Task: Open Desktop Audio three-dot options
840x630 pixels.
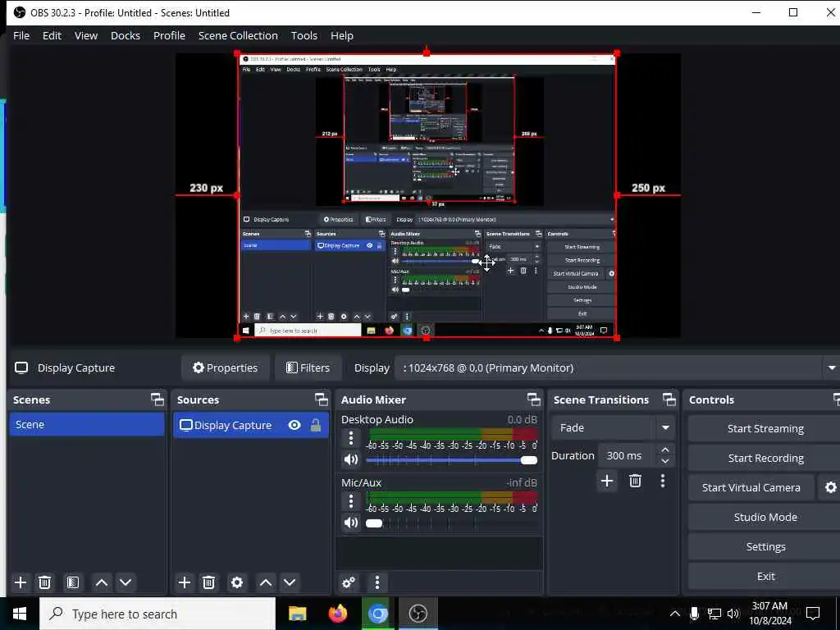Action: [351, 438]
